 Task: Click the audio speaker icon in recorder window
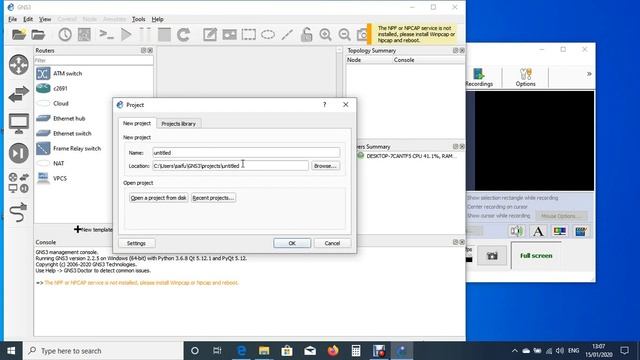click(516, 231)
